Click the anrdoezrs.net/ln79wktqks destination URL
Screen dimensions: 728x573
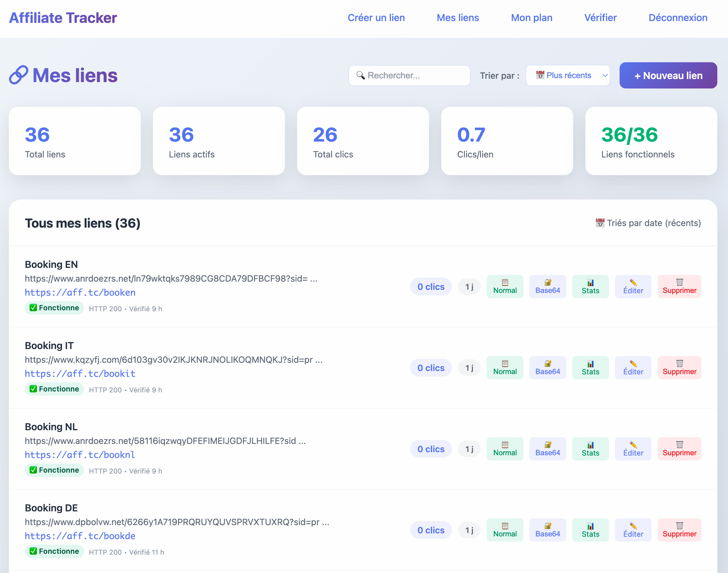[x=171, y=279]
